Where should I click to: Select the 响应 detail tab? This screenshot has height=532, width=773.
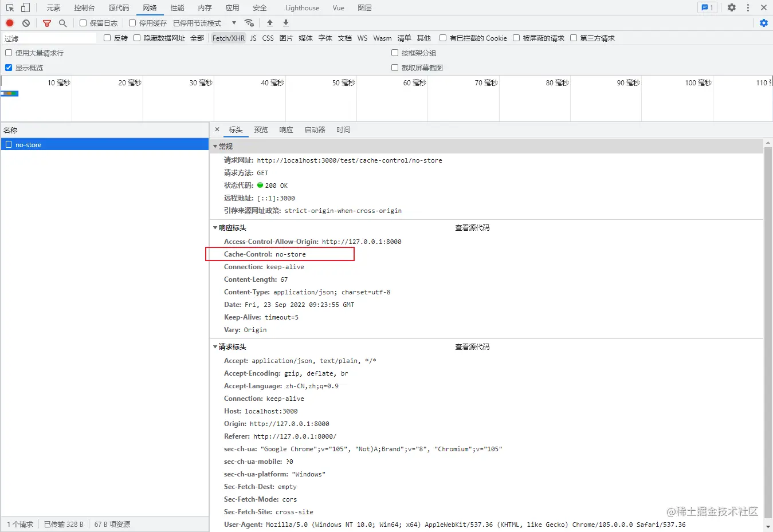point(286,129)
